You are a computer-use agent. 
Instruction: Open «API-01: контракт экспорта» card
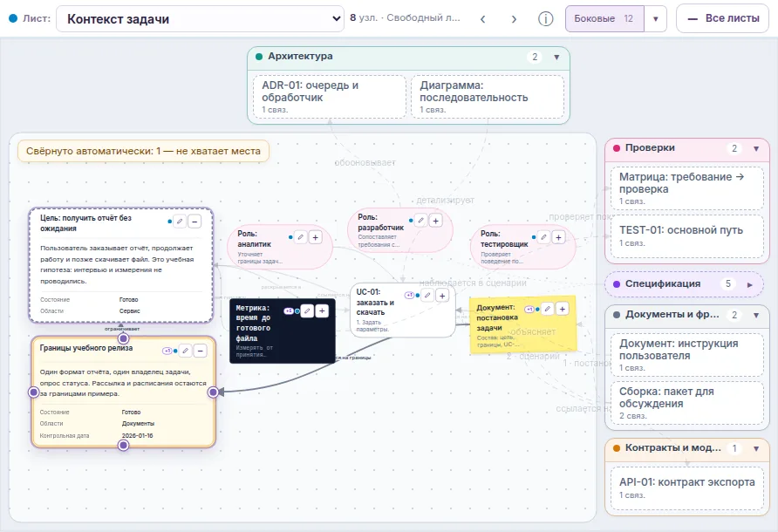coord(687,488)
